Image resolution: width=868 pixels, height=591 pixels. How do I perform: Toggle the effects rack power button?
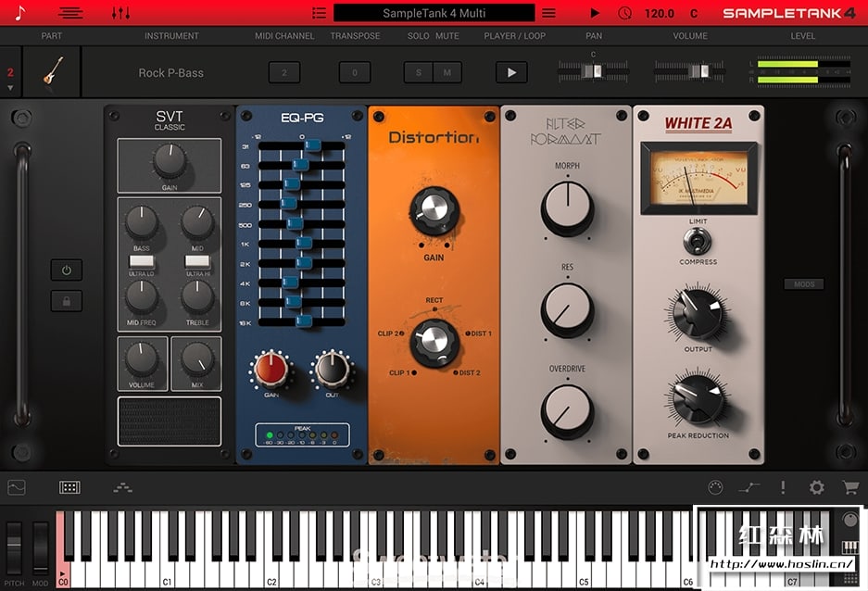coord(67,270)
